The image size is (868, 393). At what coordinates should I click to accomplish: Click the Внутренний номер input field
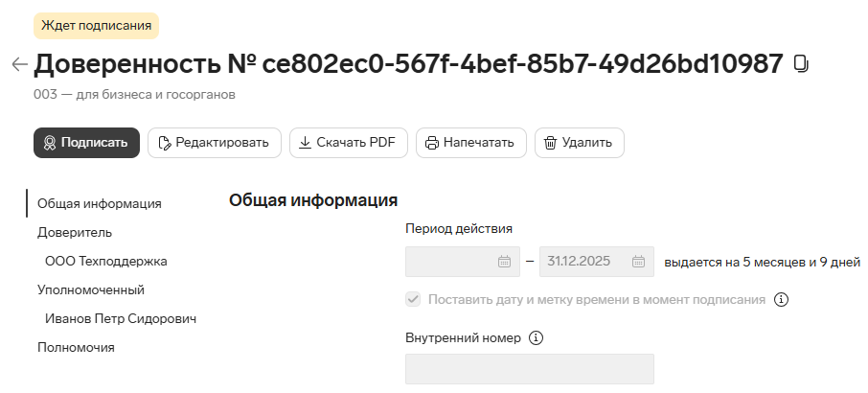point(529,369)
